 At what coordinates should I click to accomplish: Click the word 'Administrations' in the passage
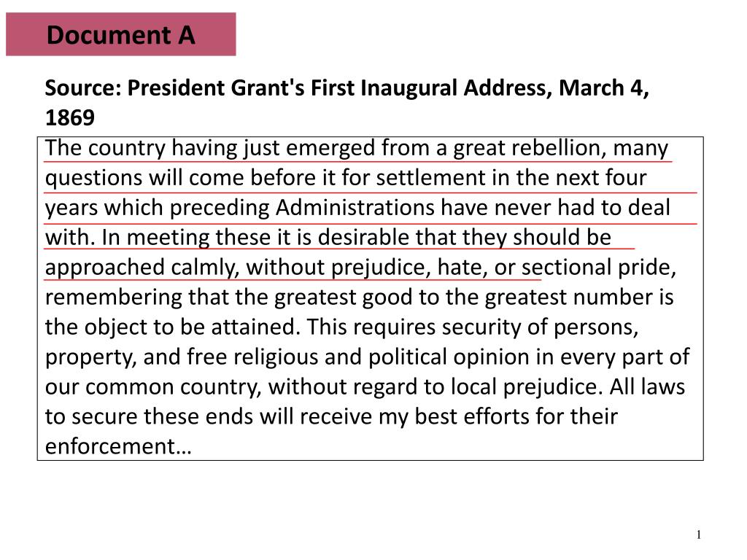[x=355, y=208]
